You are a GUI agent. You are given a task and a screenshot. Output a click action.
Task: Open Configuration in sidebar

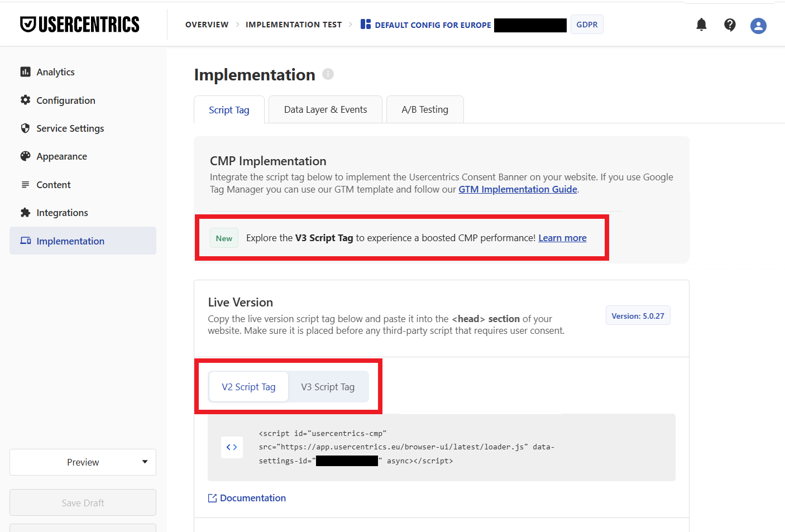66,100
